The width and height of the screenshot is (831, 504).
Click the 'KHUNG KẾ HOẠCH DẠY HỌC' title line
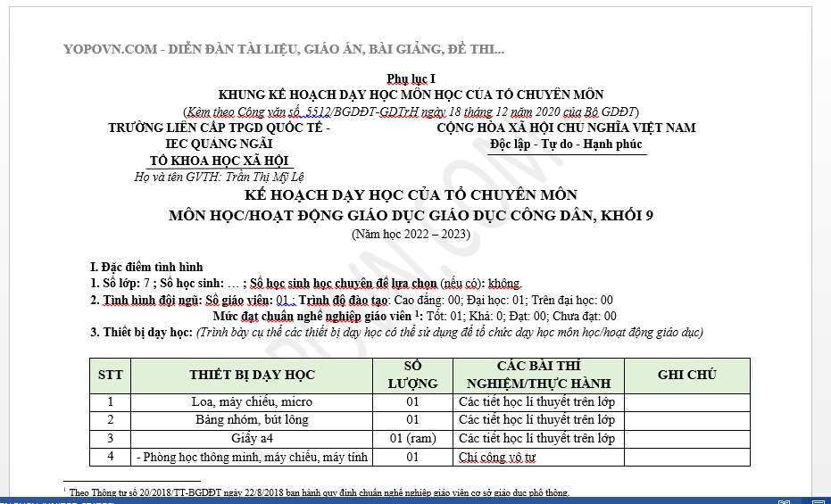411,95
